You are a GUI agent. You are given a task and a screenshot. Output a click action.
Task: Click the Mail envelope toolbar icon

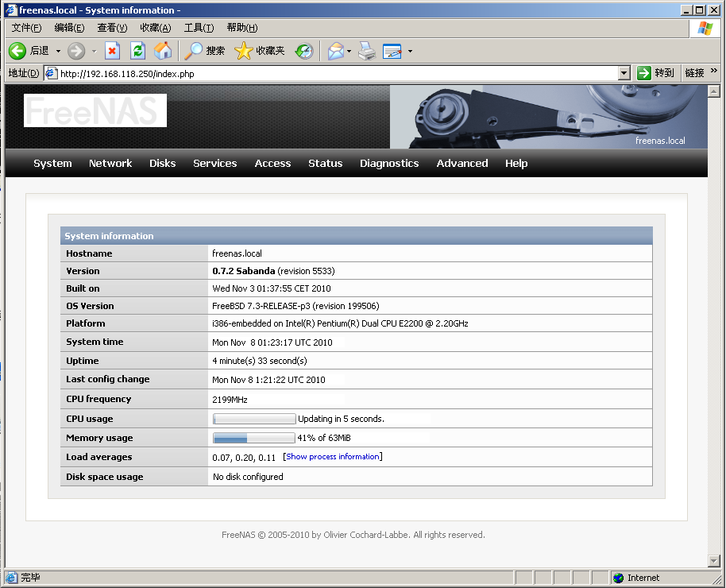[336, 51]
